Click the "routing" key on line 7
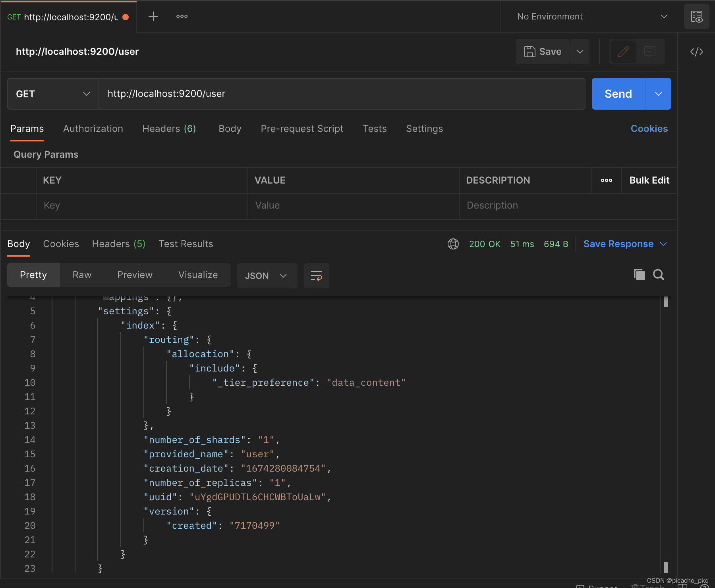 point(169,340)
